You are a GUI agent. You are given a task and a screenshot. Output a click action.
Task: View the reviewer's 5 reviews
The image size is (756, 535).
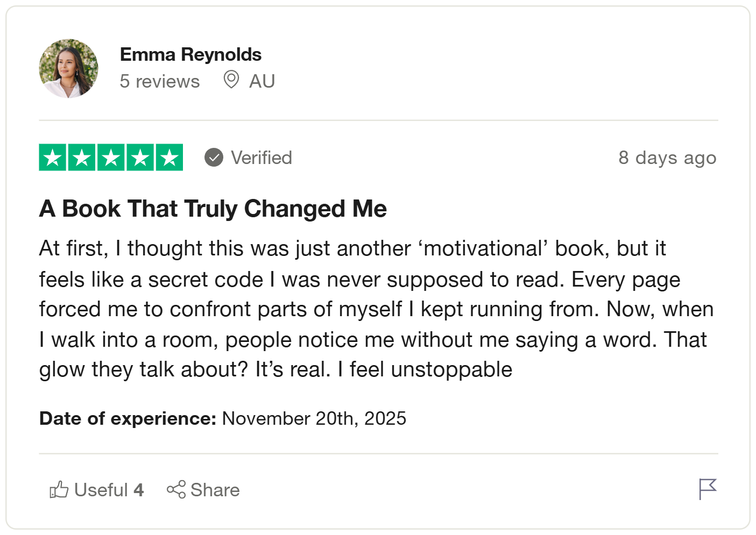coord(159,81)
